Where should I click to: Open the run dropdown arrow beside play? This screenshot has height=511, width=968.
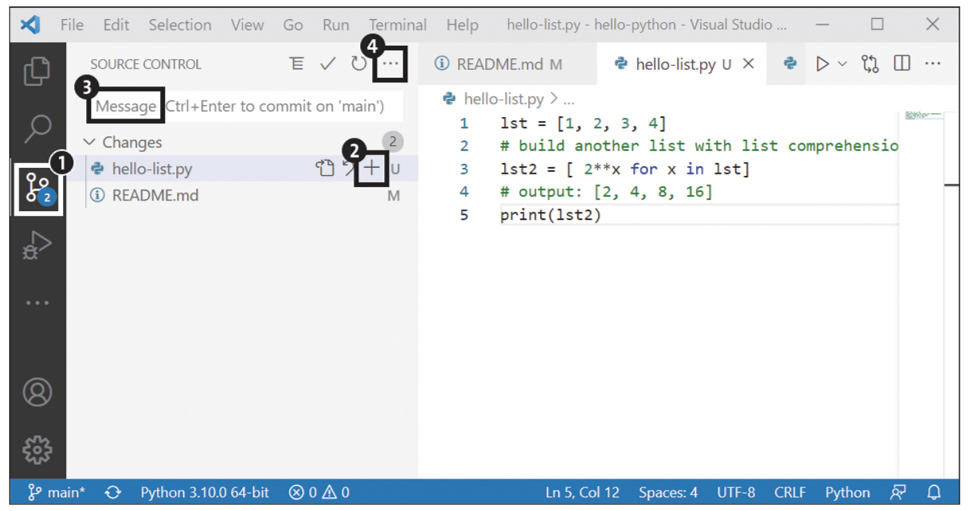(843, 64)
